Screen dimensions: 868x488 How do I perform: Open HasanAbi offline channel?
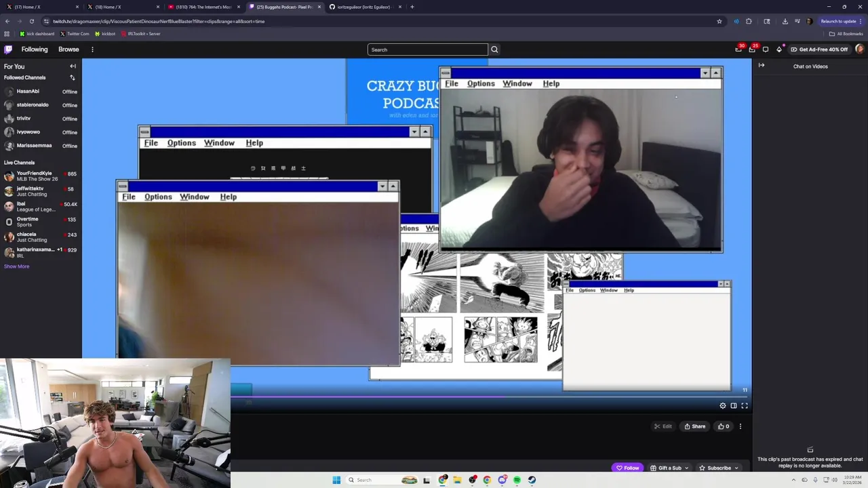[x=41, y=91]
